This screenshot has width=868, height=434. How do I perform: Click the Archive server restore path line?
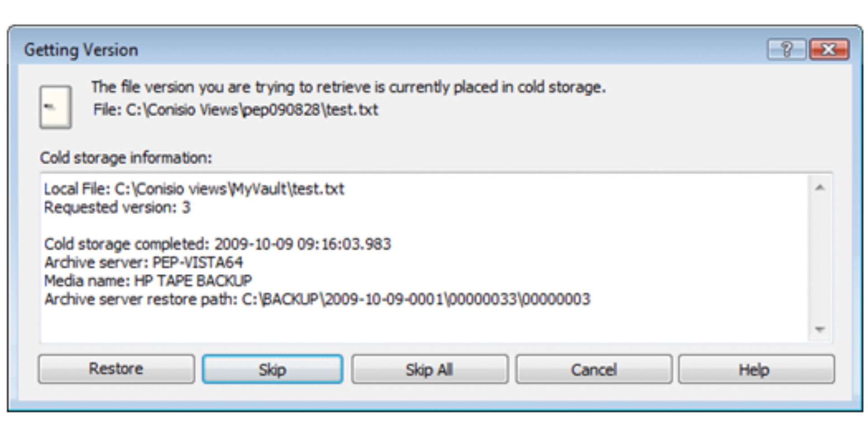pos(316,299)
